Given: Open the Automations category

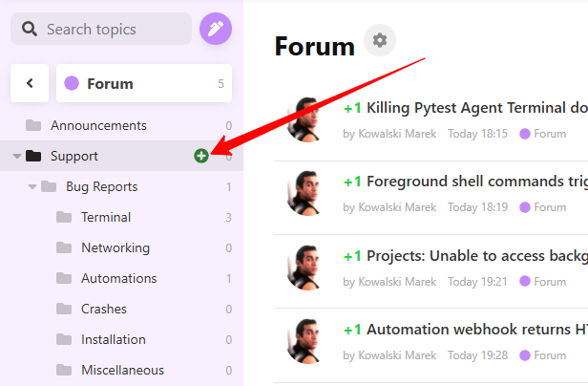Looking at the screenshot, I should click(121, 278).
